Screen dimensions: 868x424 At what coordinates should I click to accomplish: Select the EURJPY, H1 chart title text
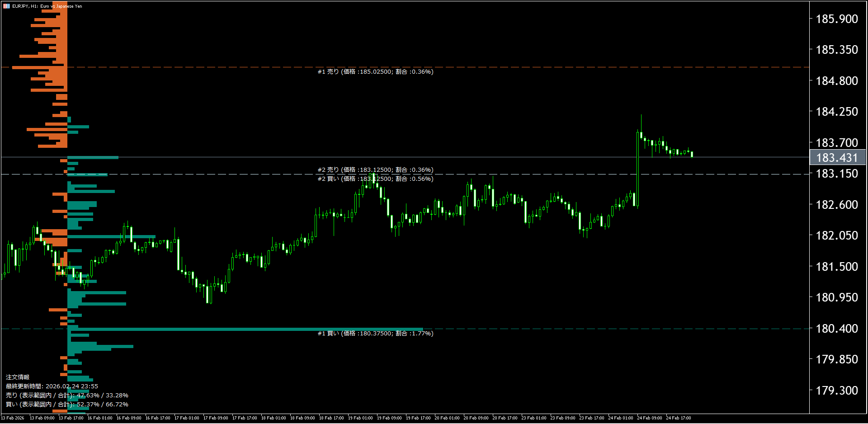click(x=47, y=6)
